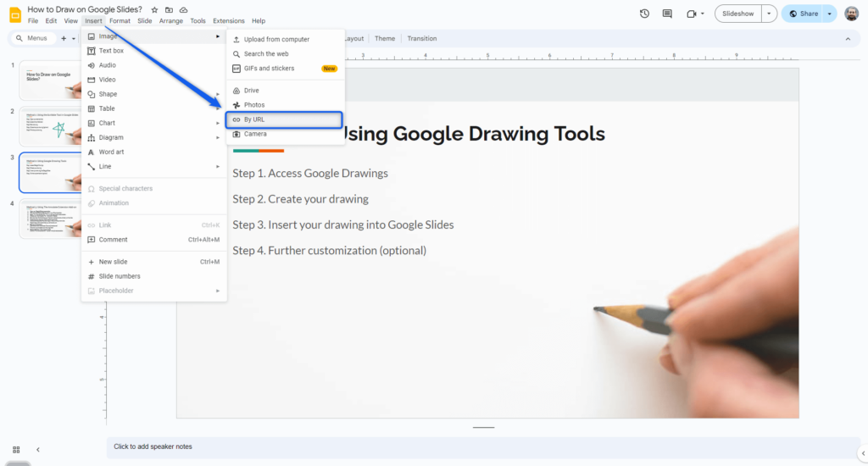Open the Share options dropdown arrow
The image size is (868, 466).
(x=828, y=14)
